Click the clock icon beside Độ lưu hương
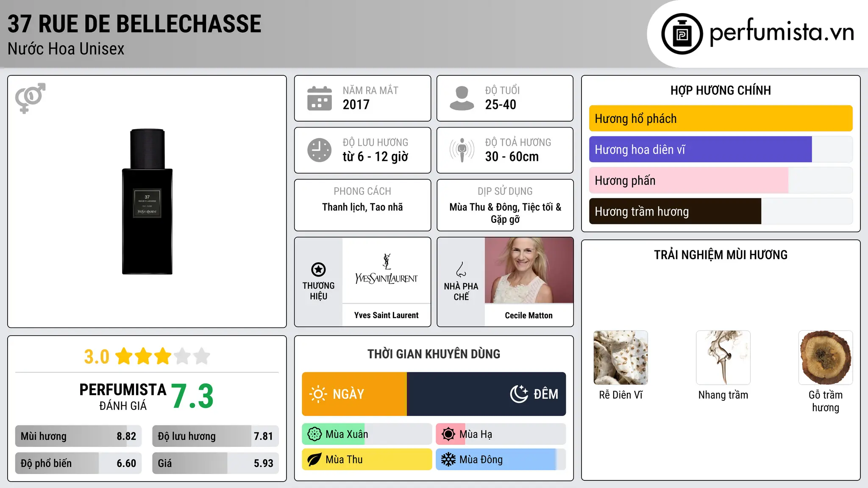This screenshot has width=868, height=488. [320, 150]
